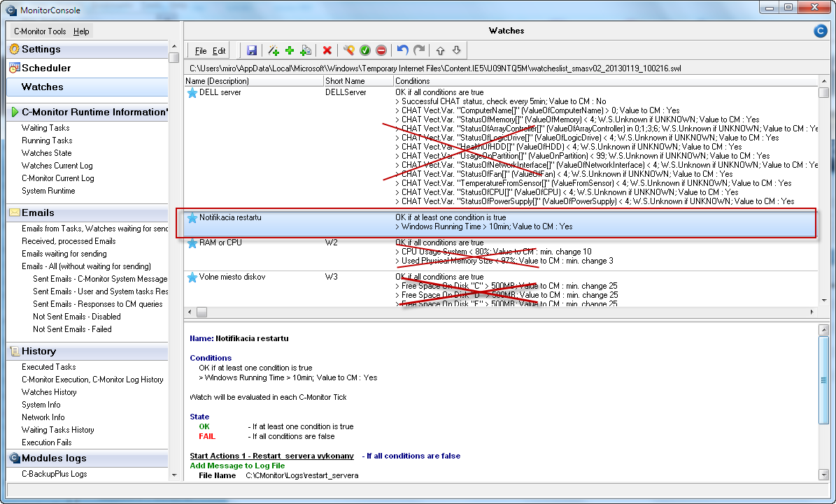Click the details pane vertical scrollbar thumb
This screenshot has width=836, height=504.
(823, 380)
